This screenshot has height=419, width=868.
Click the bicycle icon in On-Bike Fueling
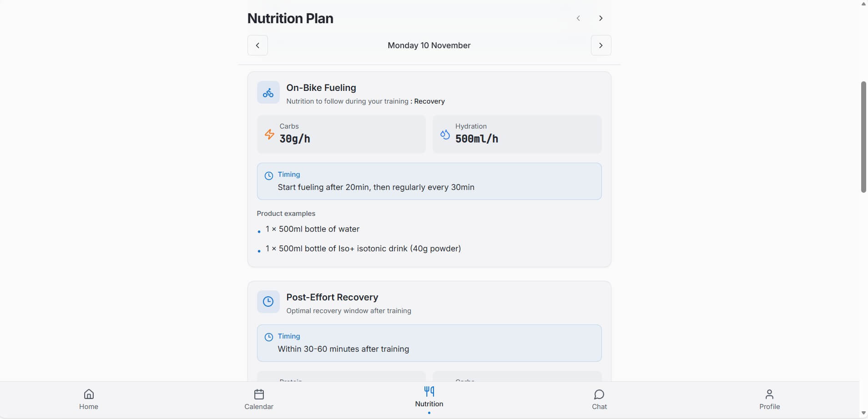[x=268, y=93]
